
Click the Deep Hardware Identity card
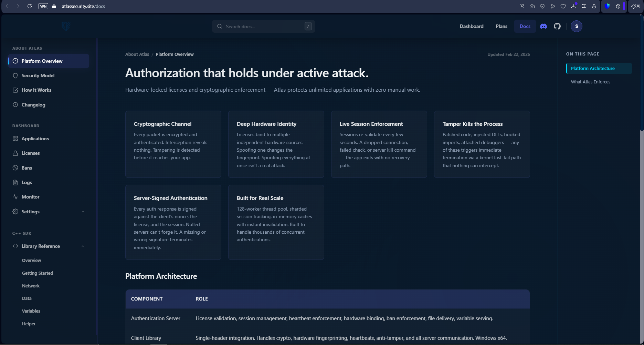pos(276,144)
